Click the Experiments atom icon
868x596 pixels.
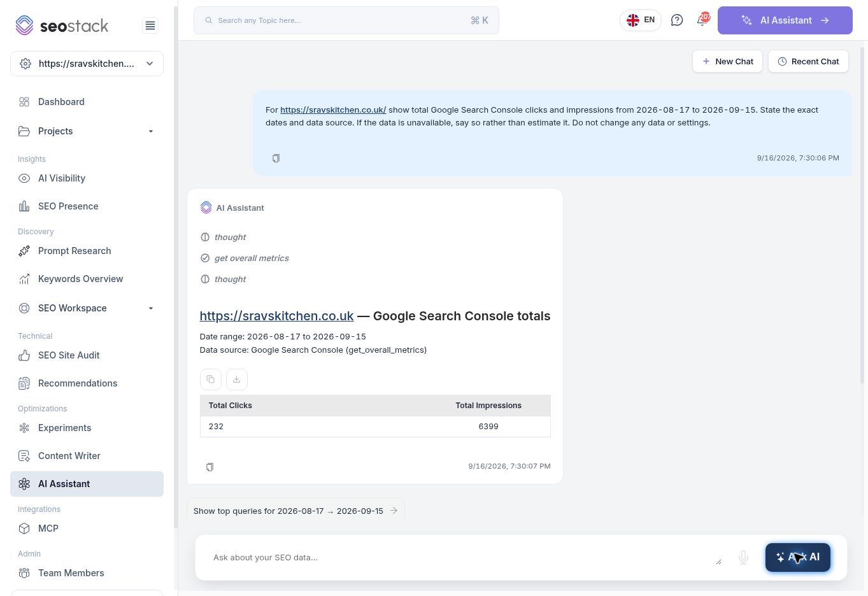point(24,428)
